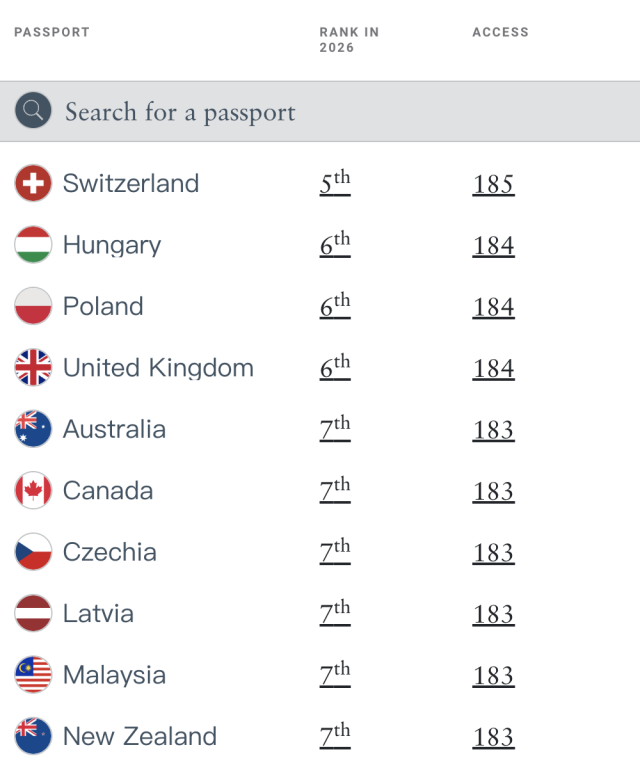Select the Poland passport name
The height and width of the screenshot is (768, 640).
(103, 306)
